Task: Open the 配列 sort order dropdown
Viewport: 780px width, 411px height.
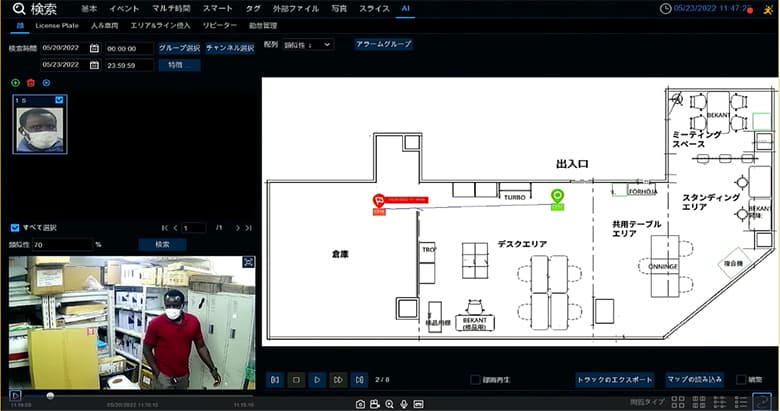Action: 308,45
